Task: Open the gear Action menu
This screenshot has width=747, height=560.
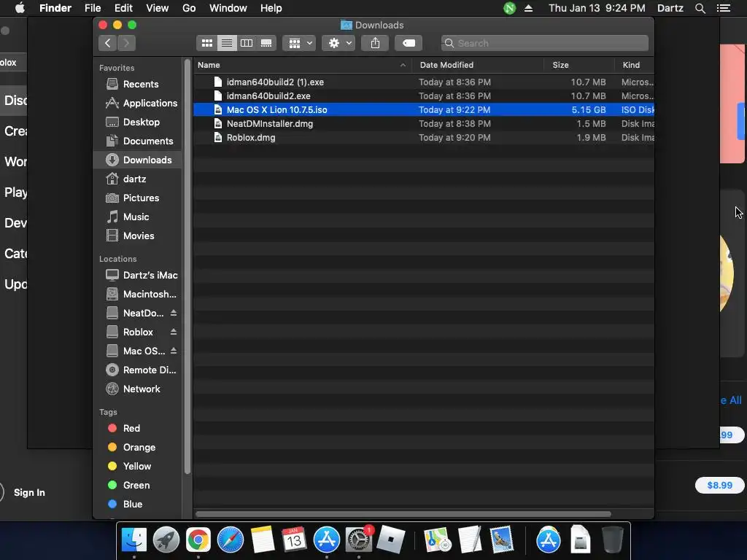Action: (x=338, y=43)
